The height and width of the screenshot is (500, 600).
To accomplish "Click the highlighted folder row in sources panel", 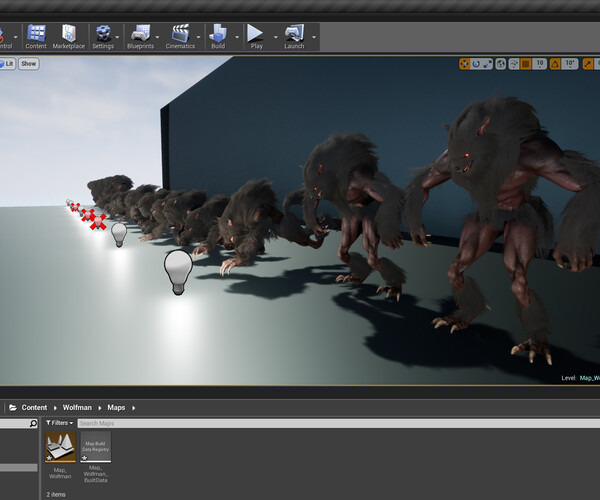I will click(x=19, y=467).
